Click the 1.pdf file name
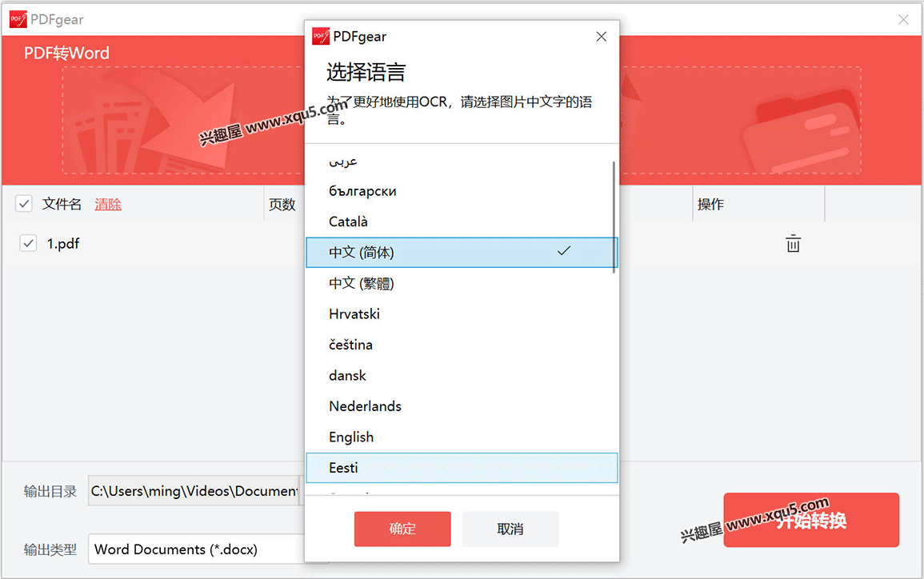This screenshot has height=579, width=924. tap(63, 243)
